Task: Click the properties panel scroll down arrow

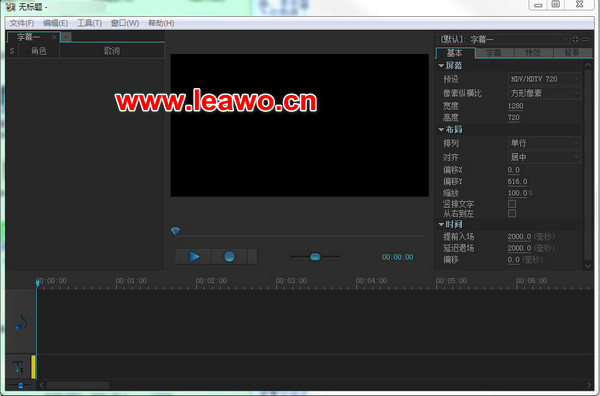Action: (x=588, y=265)
